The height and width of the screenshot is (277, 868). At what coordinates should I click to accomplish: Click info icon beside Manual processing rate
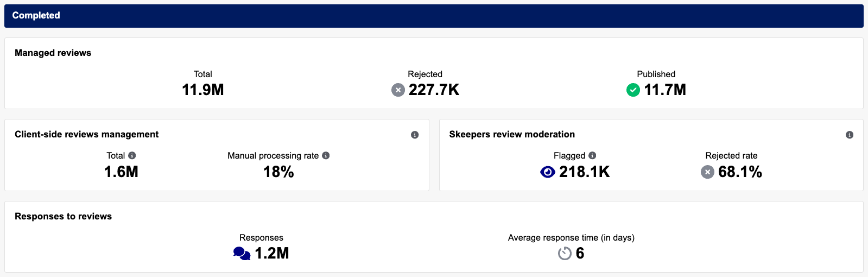(326, 155)
